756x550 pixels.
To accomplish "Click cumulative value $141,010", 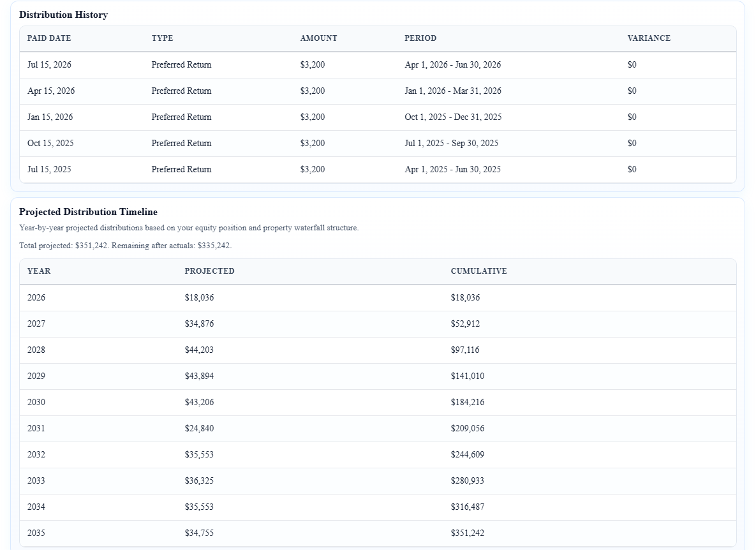I will click(468, 376).
